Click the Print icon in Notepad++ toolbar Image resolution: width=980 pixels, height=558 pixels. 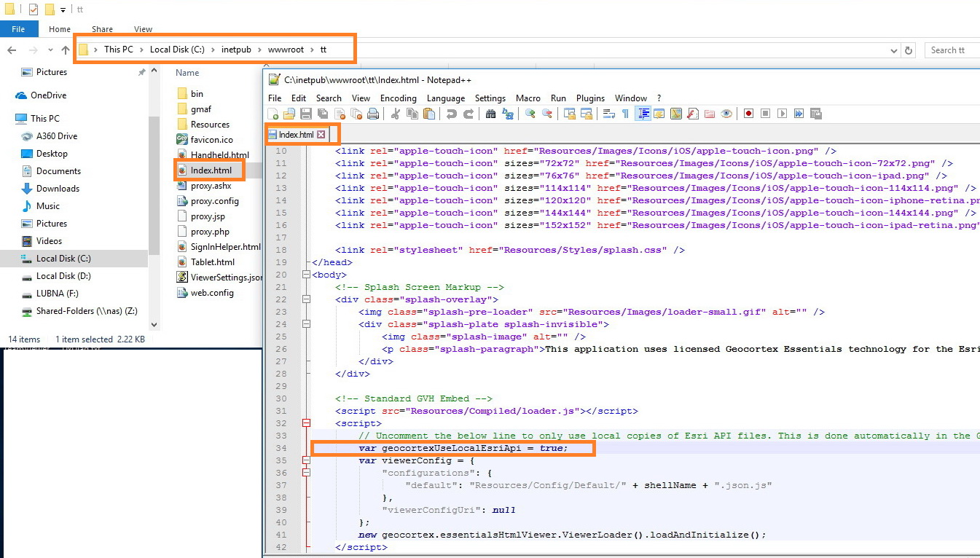[x=373, y=114]
